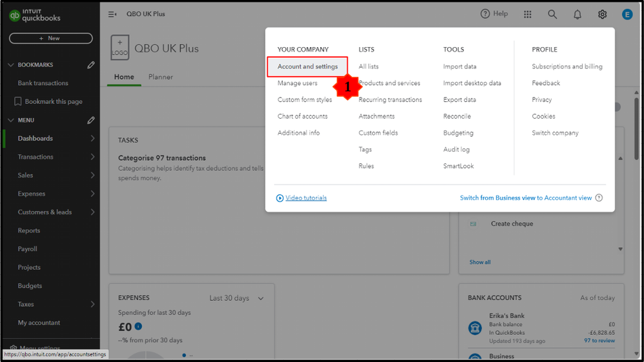The width and height of the screenshot is (644, 362).
Task: Collapse the Bookmarks section chevron
Action: (10, 65)
